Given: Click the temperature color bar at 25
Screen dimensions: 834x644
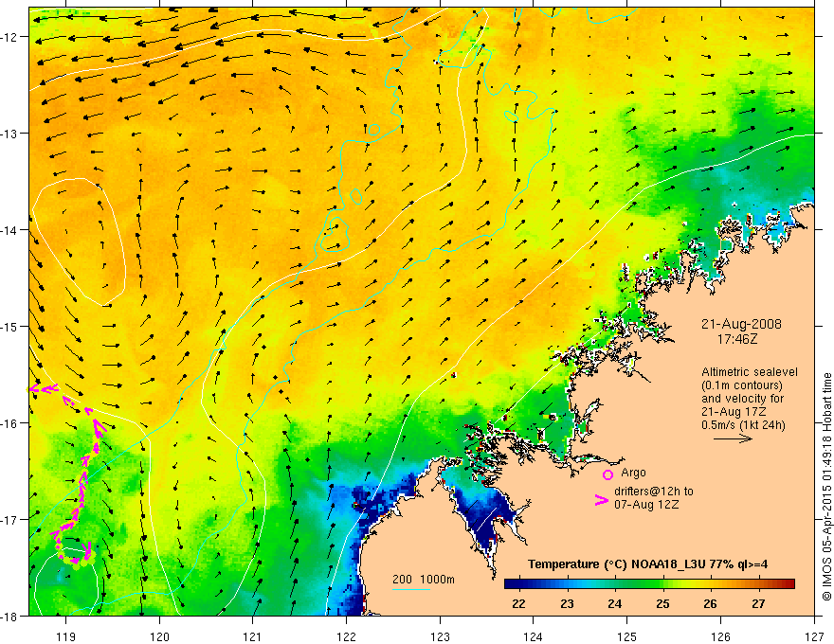Looking at the screenshot, I should coord(662,584).
